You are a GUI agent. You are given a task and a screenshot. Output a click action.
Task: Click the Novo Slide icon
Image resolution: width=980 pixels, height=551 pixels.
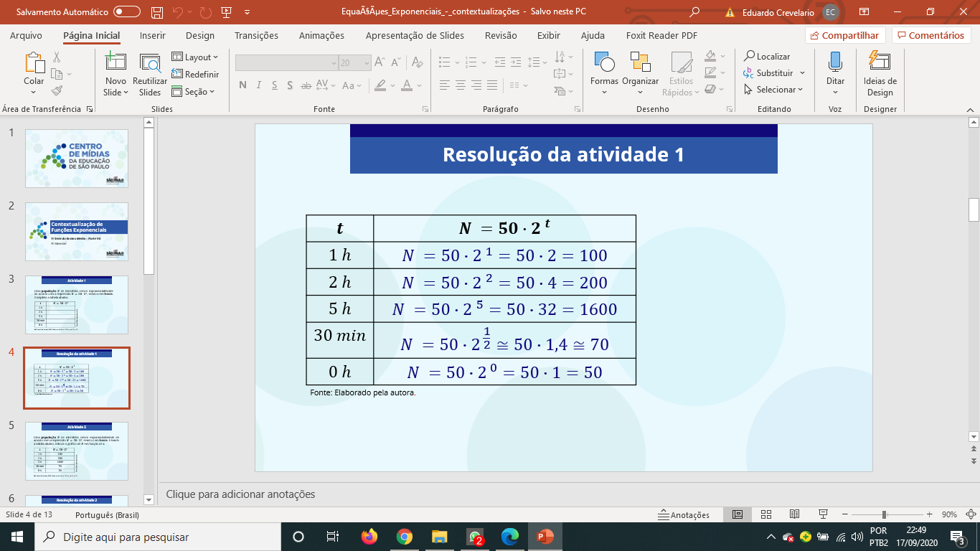[x=115, y=63]
